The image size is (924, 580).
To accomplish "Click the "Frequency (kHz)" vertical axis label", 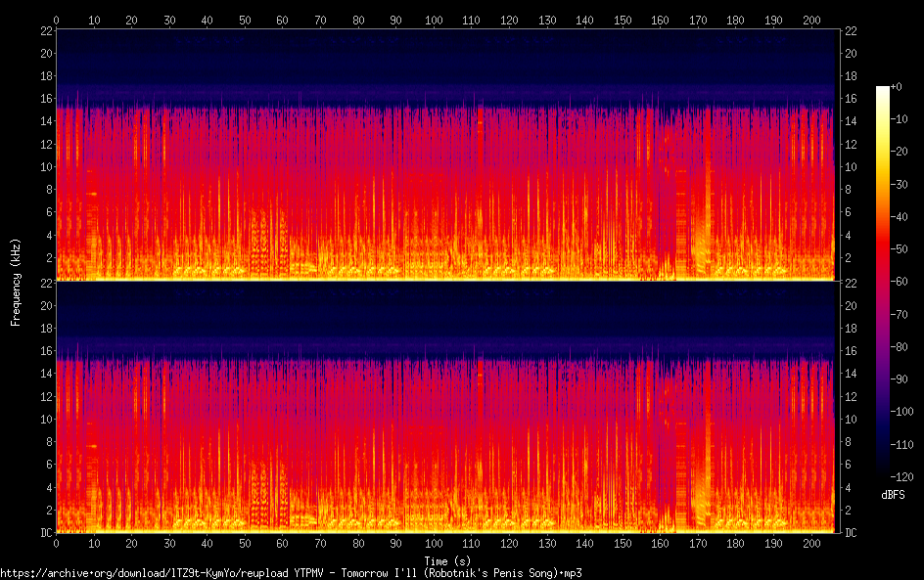I will pos(16,281).
